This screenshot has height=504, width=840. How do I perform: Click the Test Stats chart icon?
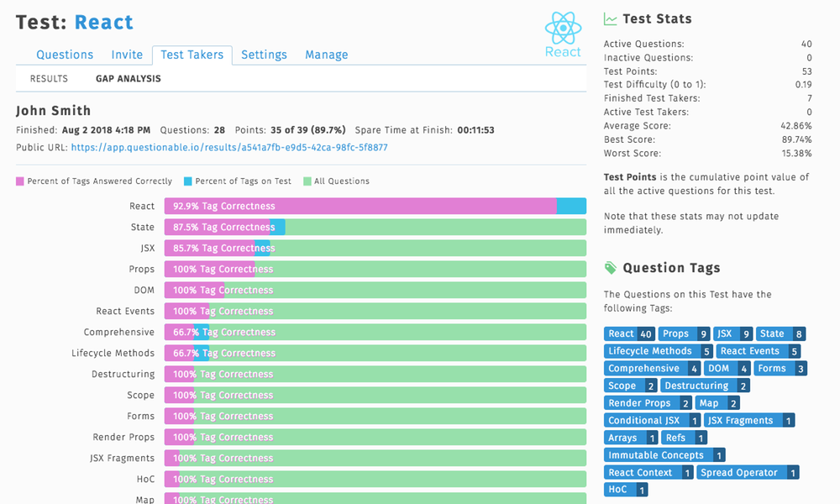pos(610,19)
